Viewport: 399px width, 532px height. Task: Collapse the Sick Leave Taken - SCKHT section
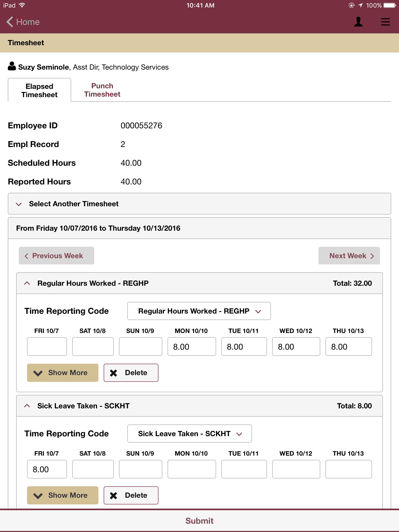199,406
